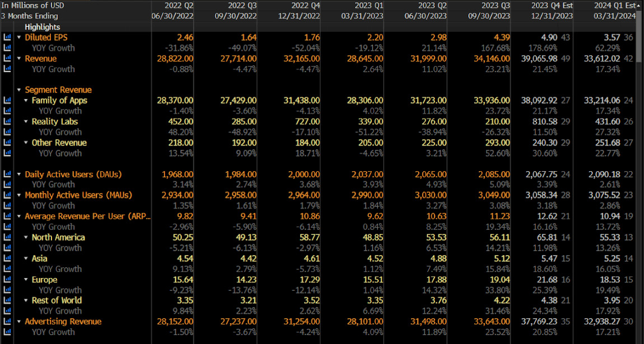Click chart icon beside Europe row
Image resolution: width=644 pixels, height=344 pixels.
tap(7, 280)
